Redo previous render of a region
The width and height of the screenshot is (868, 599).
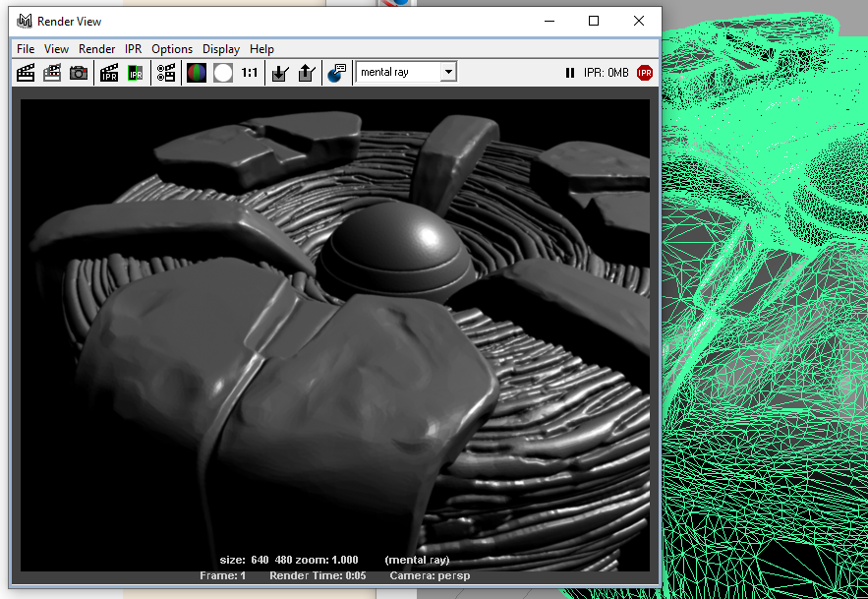coord(51,72)
